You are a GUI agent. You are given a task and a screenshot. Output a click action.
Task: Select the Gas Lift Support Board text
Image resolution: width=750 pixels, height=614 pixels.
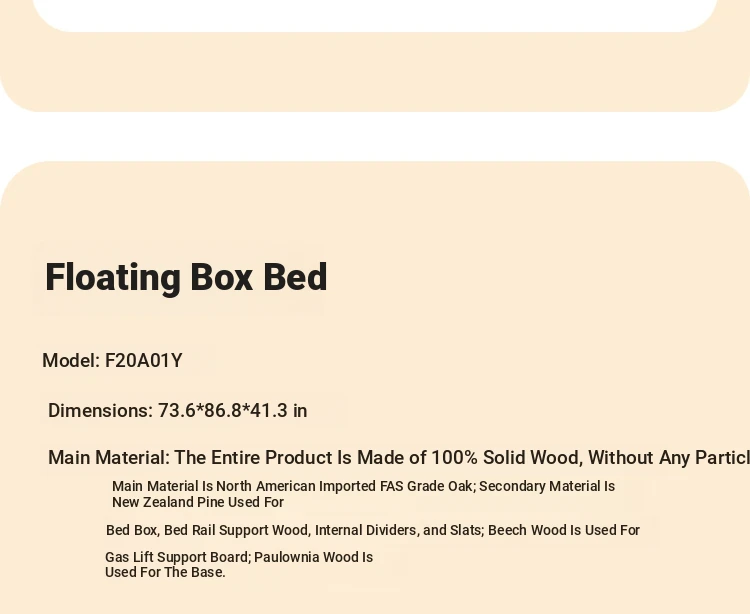[x=177, y=557]
